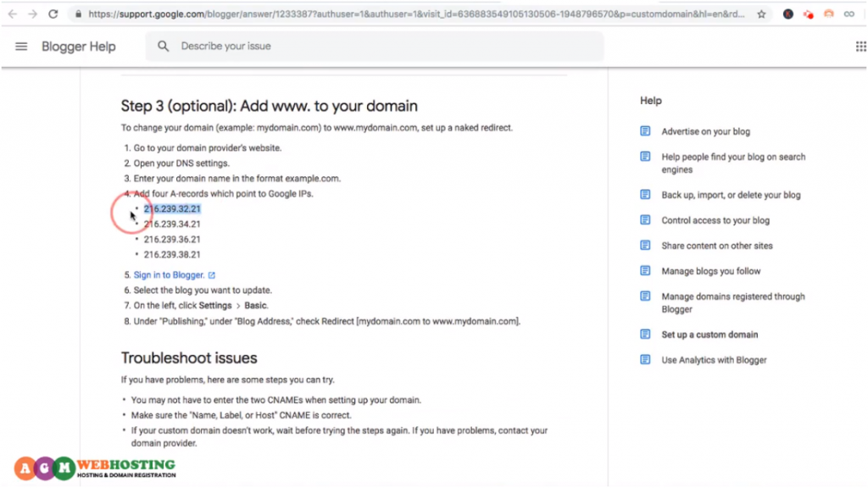Click the step Enter your domain name in the format
The height and width of the screenshot is (488, 868).
[x=237, y=179]
